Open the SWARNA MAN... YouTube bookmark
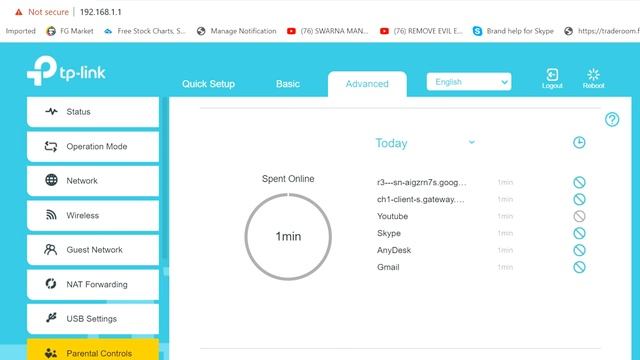640x360 pixels. 327,31
